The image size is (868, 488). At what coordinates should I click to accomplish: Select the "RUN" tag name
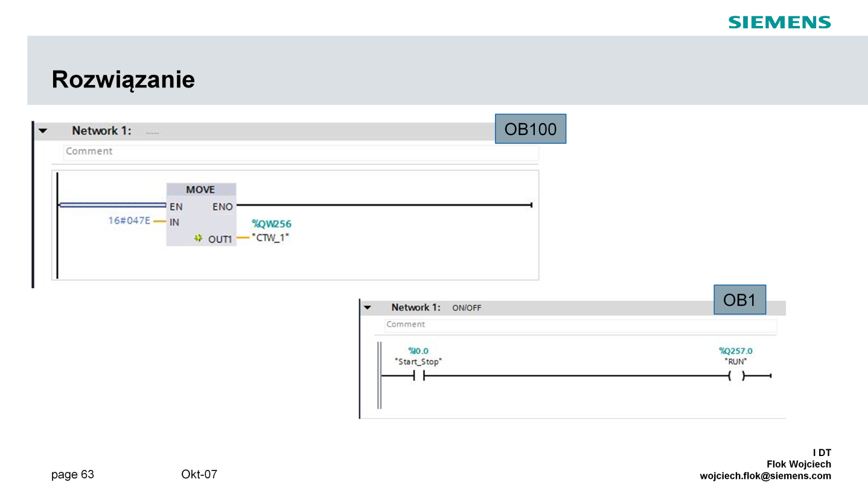click(x=736, y=362)
